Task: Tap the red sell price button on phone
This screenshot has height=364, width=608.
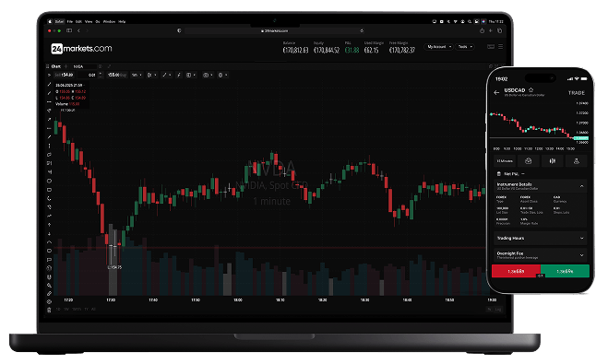Action: tap(516, 271)
